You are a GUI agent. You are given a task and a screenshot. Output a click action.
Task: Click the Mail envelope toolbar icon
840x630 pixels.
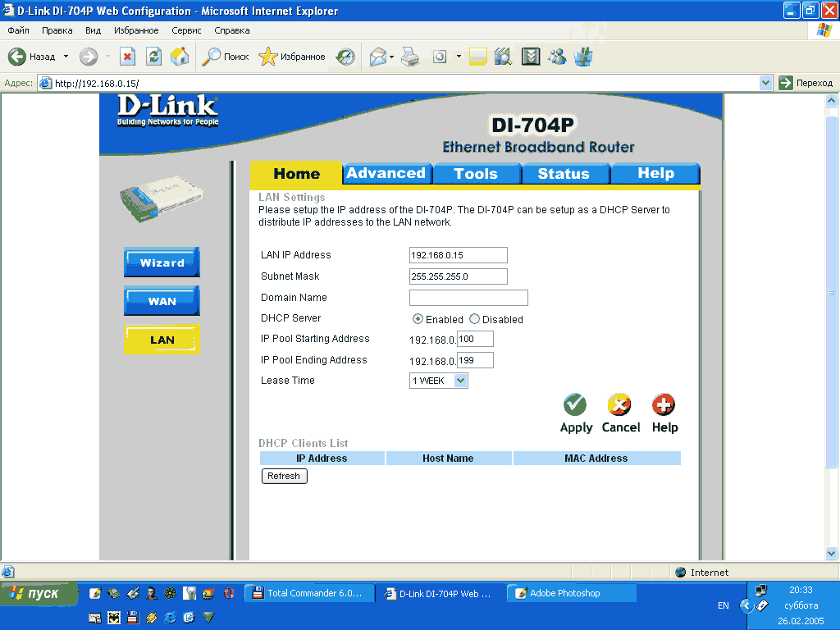point(377,57)
